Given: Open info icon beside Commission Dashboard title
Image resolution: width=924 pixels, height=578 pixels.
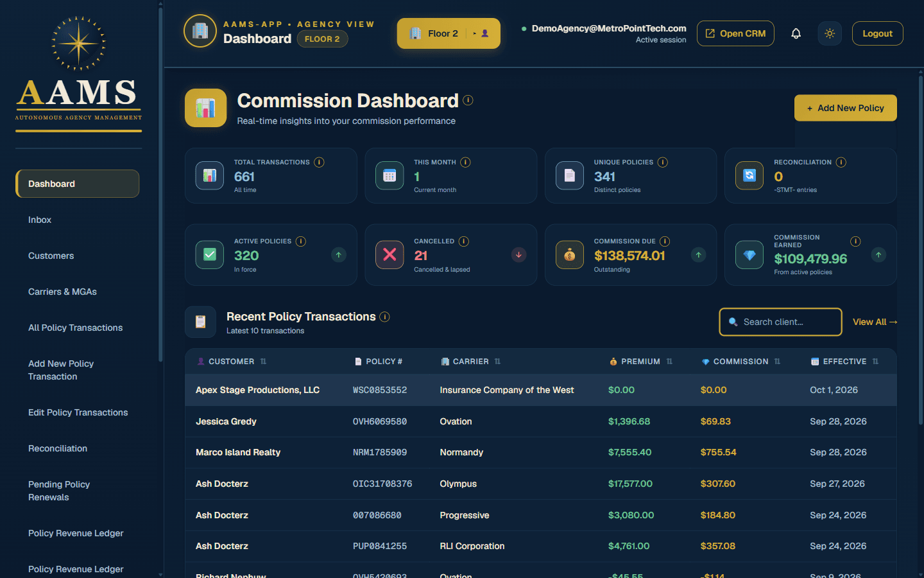Looking at the screenshot, I should pos(468,100).
